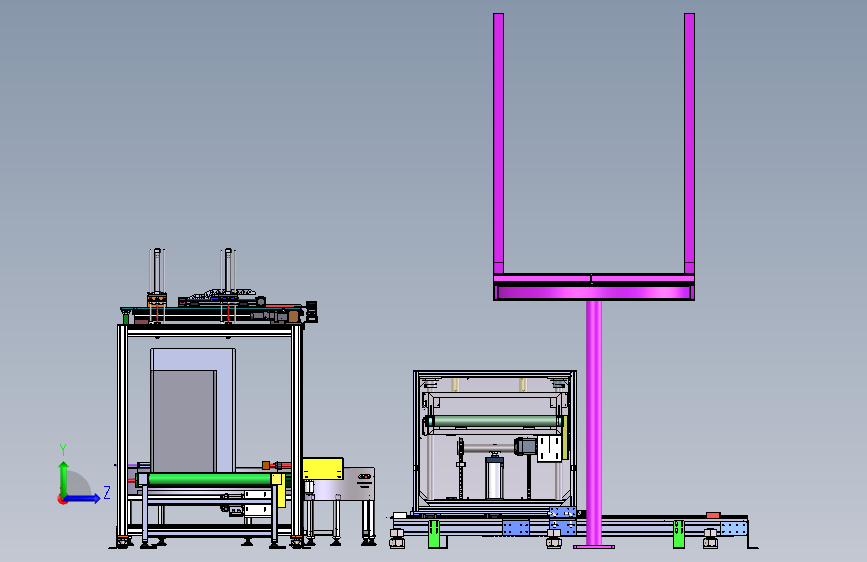Click the small red block on the right rail
The image size is (867, 562).
713,516
